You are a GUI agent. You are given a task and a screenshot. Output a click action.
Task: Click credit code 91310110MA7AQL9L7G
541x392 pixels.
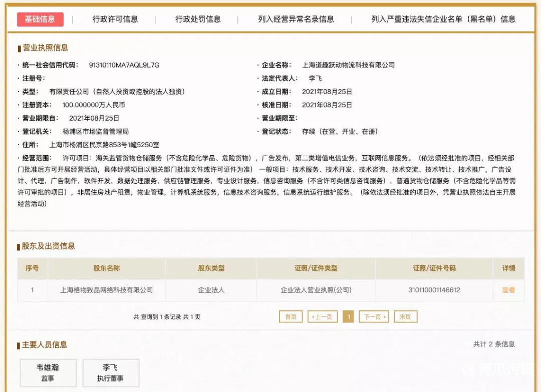[124, 65]
